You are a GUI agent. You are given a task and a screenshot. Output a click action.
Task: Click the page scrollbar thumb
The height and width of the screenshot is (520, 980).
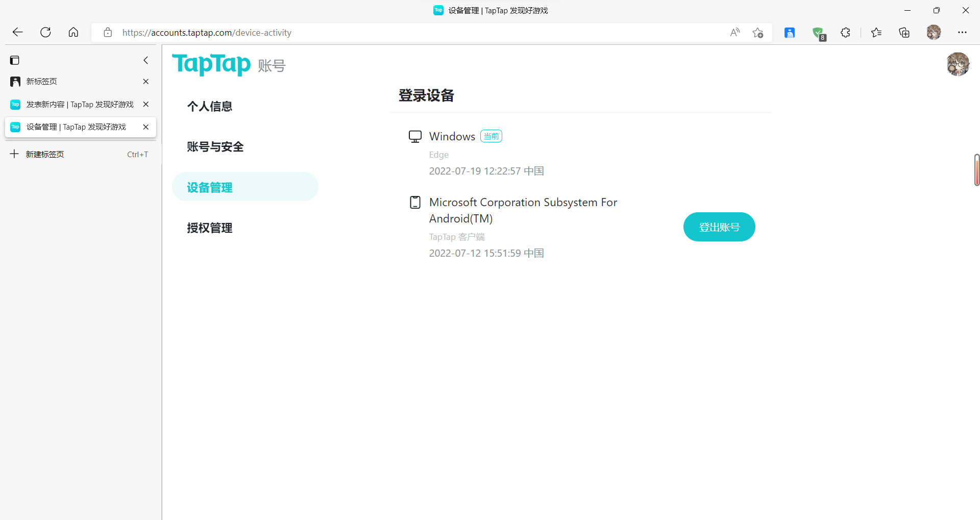(x=977, y=170)
